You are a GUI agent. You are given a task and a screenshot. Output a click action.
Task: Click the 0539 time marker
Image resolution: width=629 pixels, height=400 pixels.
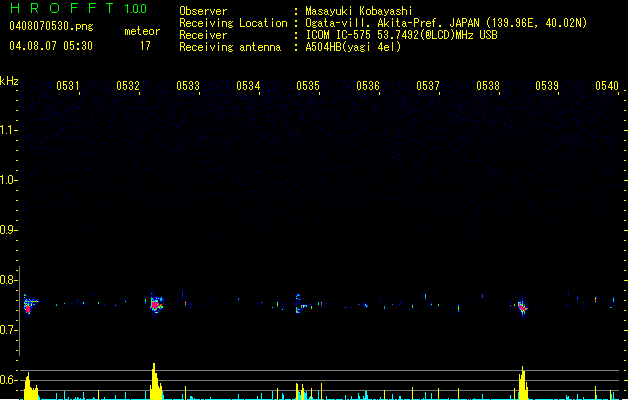pyautogui.click(x=547, y=86)
